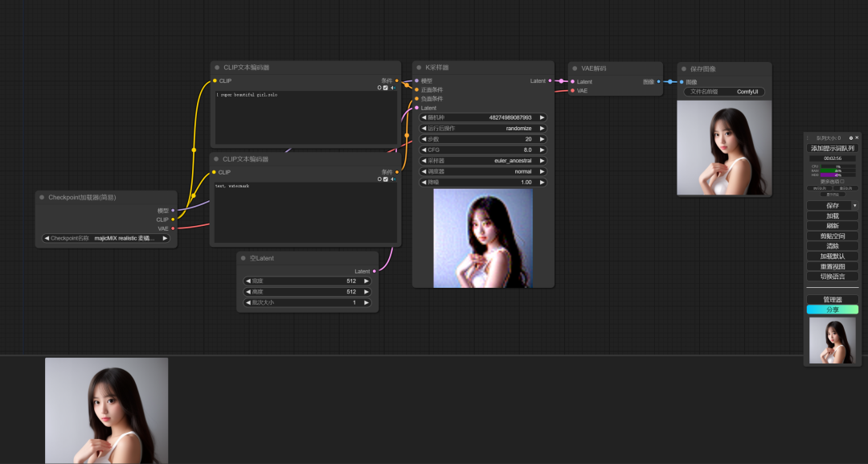The image size is (868, 464).
Task: Open the 调度器 normal dropdown
Action: [x=483, y=171]
